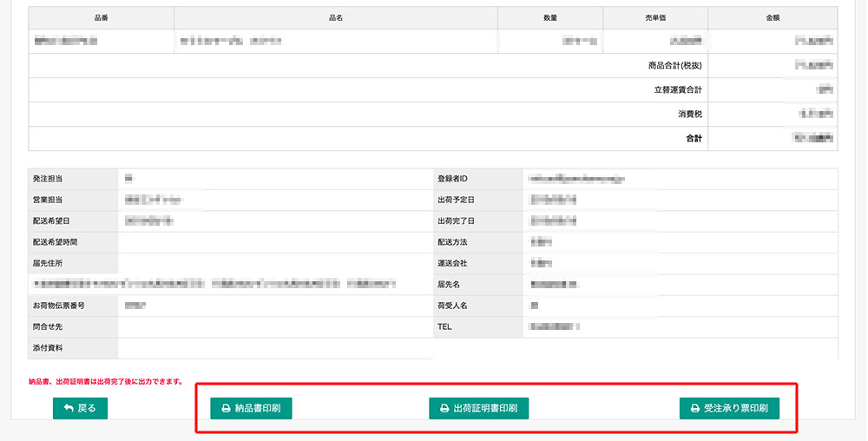
Task: Click the 数量 column header
Action: click(x=549, y=18)
